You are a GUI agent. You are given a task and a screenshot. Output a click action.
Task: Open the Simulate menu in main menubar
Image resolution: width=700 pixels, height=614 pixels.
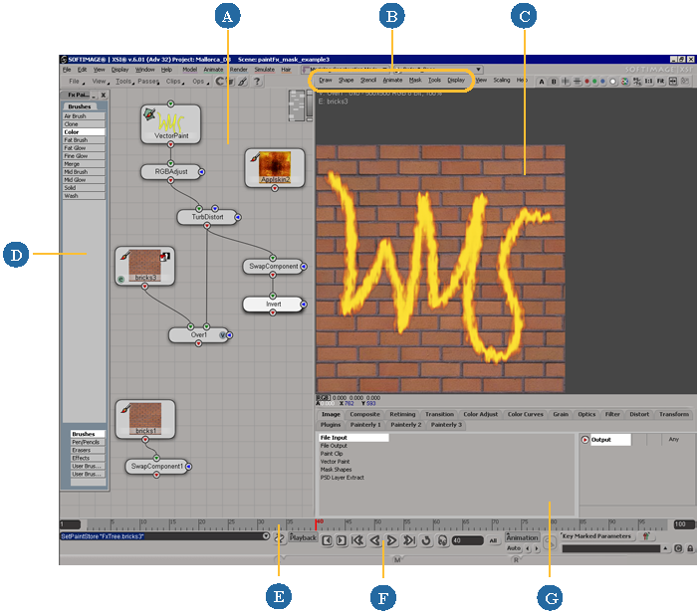click(264, 70)
